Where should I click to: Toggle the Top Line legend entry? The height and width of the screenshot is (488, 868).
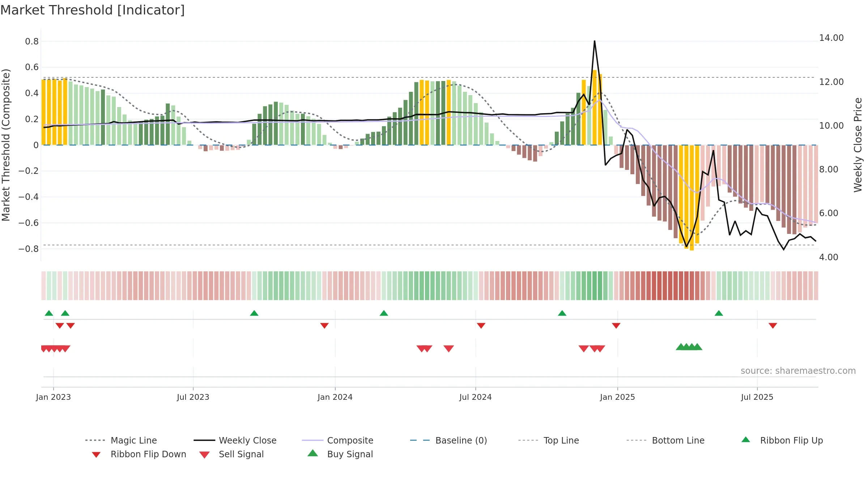pyautogui.click(x=549, y=440)
